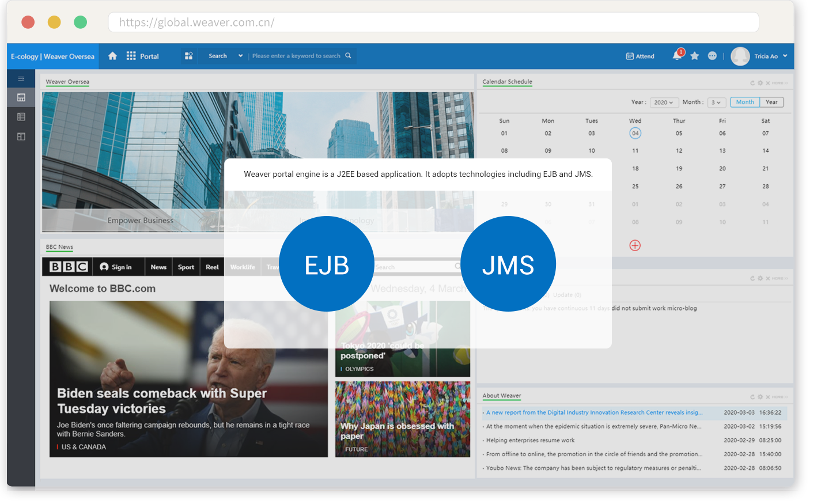Collapse the left sidebar with hamburger icon

point(21,79)
